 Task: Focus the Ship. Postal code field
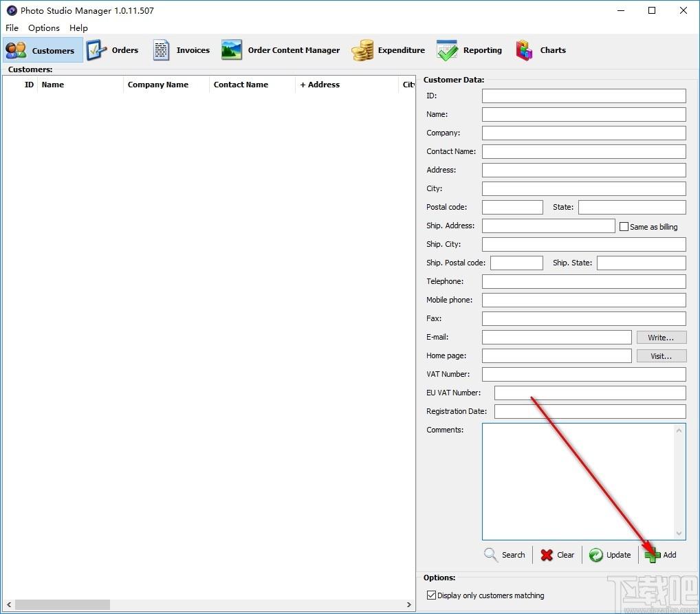[x=516, y=263]
